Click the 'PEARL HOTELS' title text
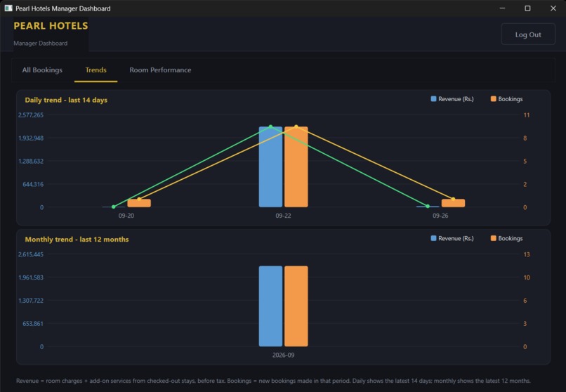The height and width of the screenshot is (392, 566). click(x=51, y=26)
